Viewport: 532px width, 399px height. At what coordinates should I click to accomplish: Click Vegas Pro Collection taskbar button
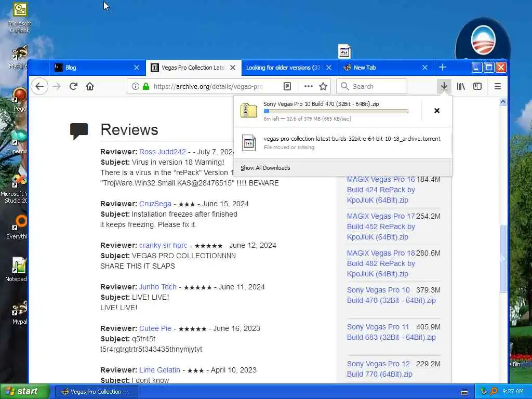[96, 392]
